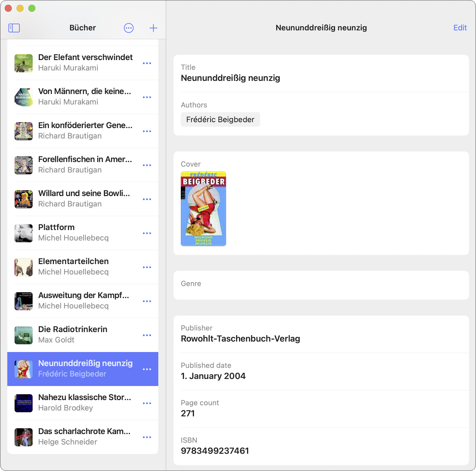Show ellipsis menu for Elementarteilchen
This screenshot has width=476, height=471.
(x=147, y=267)
